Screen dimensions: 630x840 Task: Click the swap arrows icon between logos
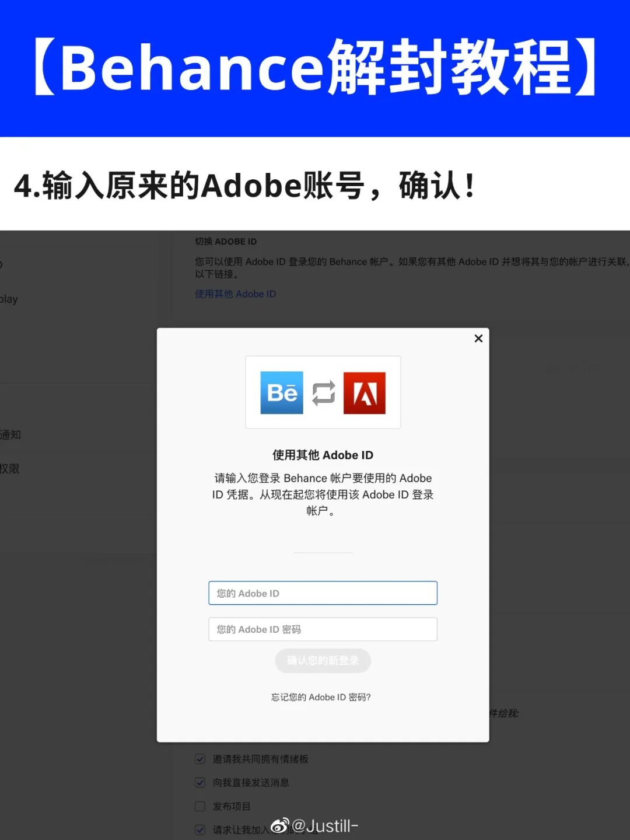(x=324, y=393)
